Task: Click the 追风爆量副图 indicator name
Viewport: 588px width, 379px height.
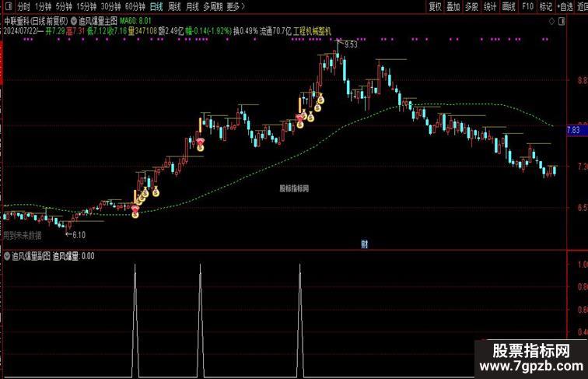Action: 31,256
